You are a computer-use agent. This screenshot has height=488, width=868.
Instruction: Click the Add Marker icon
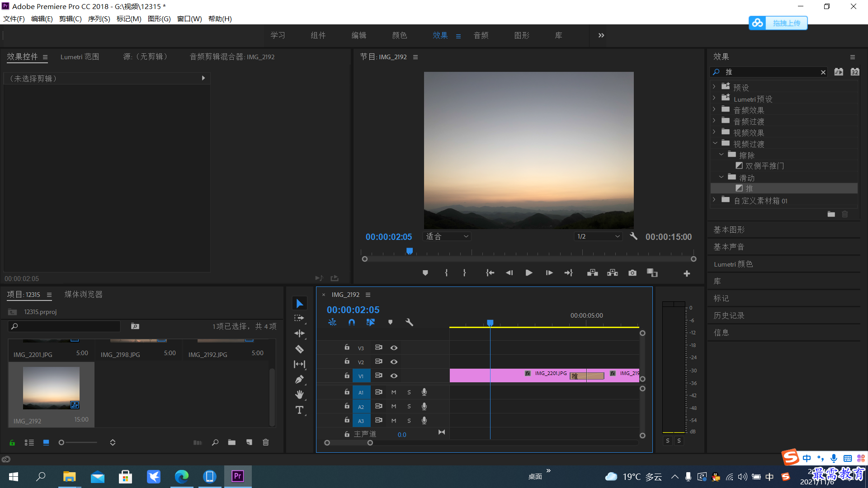click(x=425, y=273)
